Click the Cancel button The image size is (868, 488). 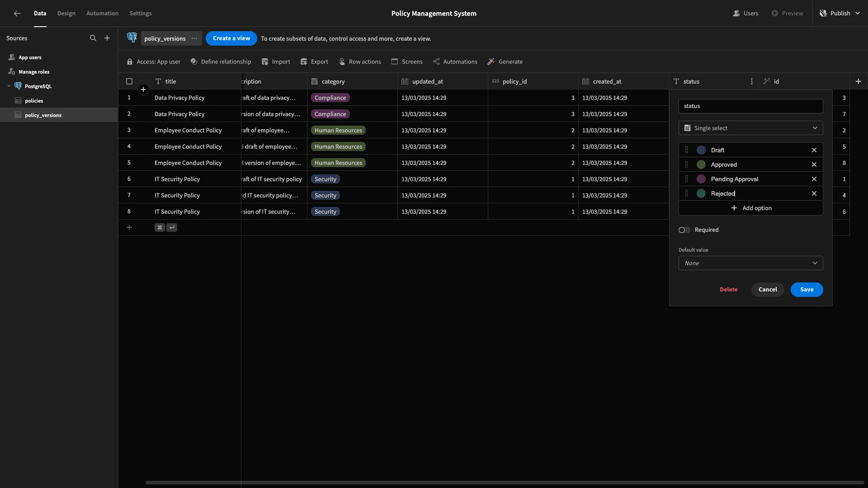pos(768,290)
